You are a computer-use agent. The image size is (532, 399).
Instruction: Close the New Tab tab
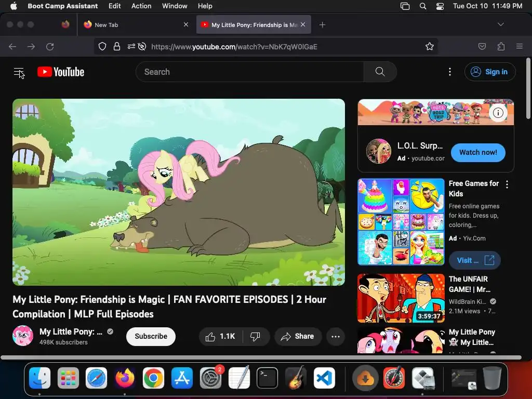pyautogui.click(x=186, y=24)
